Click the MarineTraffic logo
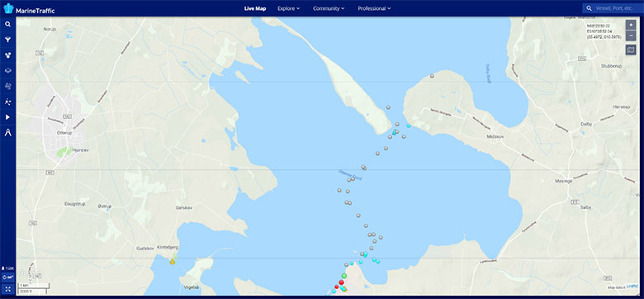 [29, 9]
